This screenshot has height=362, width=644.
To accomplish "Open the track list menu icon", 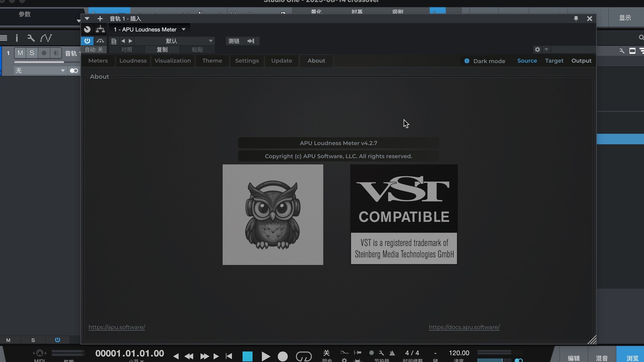I will click(x=4, y=38).
